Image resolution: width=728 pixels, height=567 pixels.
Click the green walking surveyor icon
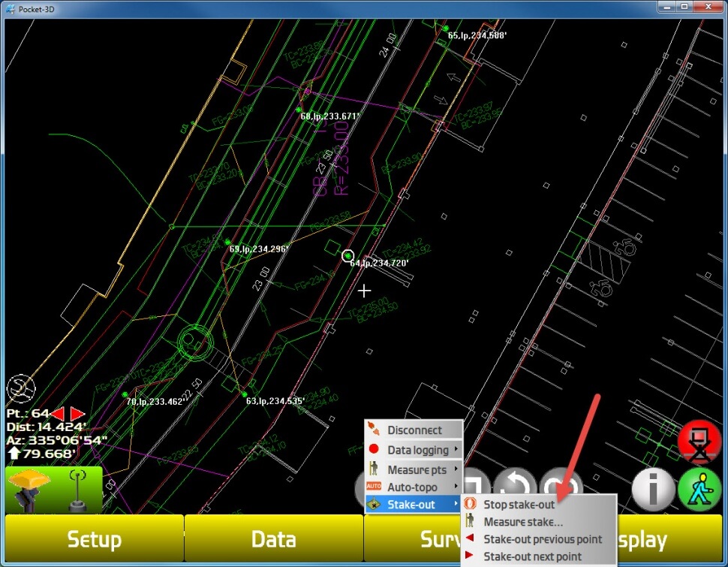(699, 489)
